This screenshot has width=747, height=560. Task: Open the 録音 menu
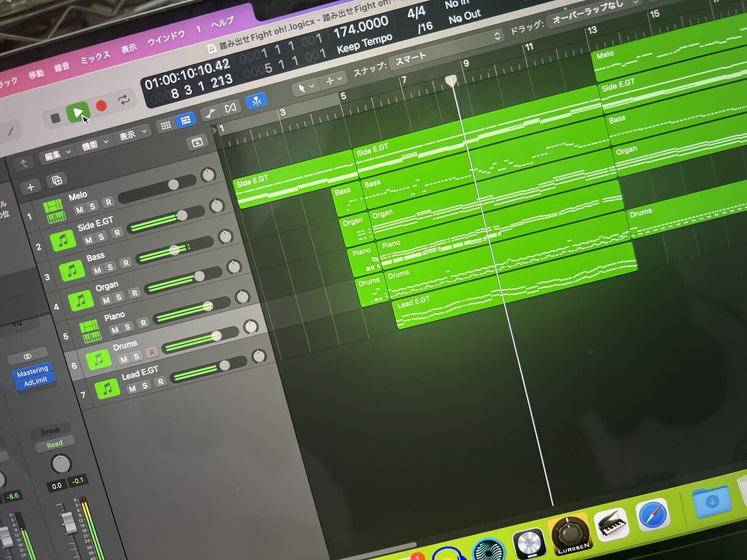[x=63, y=67]
